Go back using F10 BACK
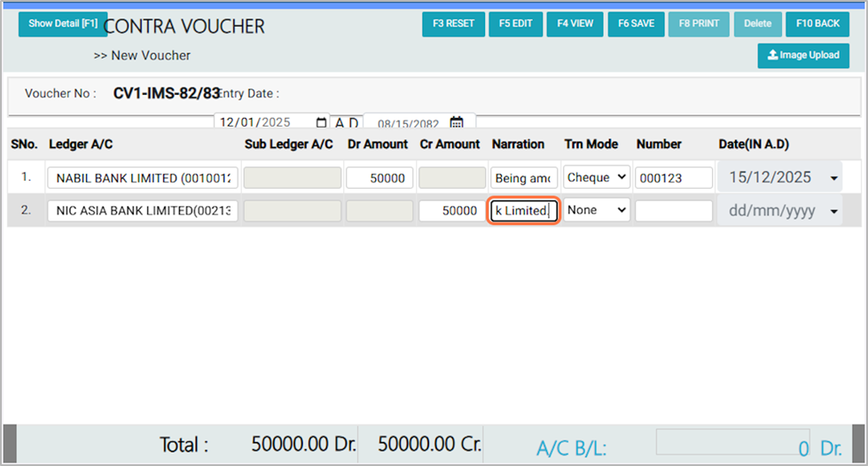Screen dimensions: 868x466 point(817,24)
